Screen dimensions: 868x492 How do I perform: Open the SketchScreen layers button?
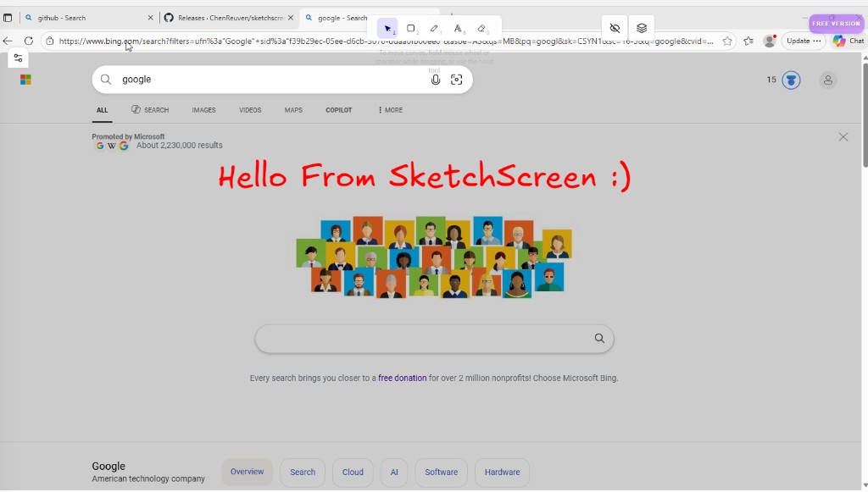642,28
